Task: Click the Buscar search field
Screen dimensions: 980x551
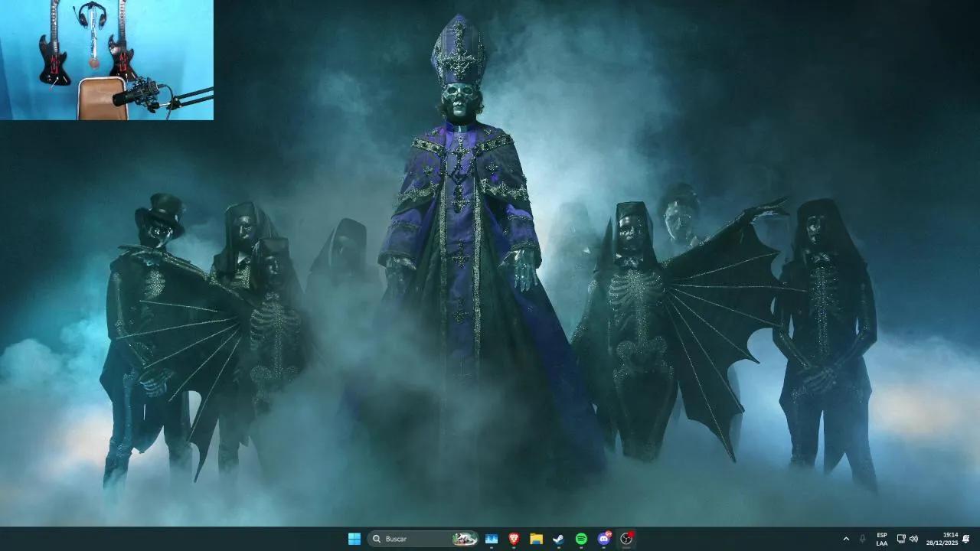Action: click(423, 539)
